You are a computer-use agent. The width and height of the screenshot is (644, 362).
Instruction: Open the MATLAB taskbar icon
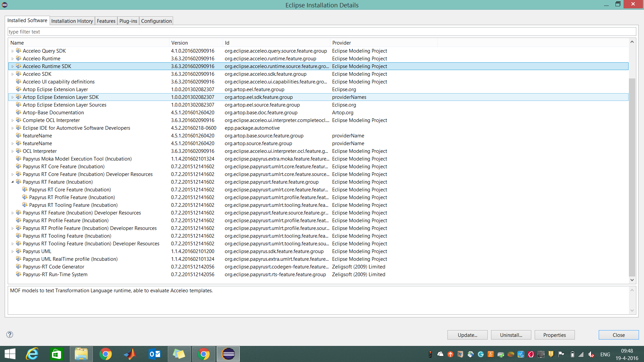pos(130,354)
